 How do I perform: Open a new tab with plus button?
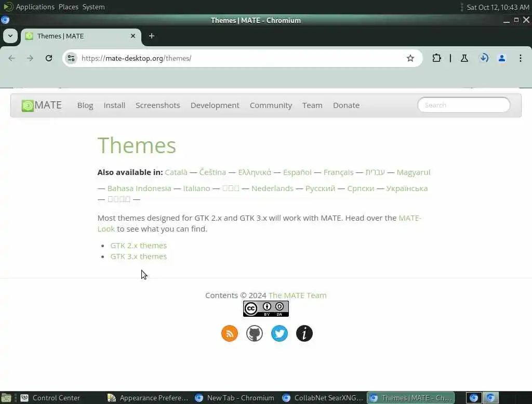click(x=152, y=36)
